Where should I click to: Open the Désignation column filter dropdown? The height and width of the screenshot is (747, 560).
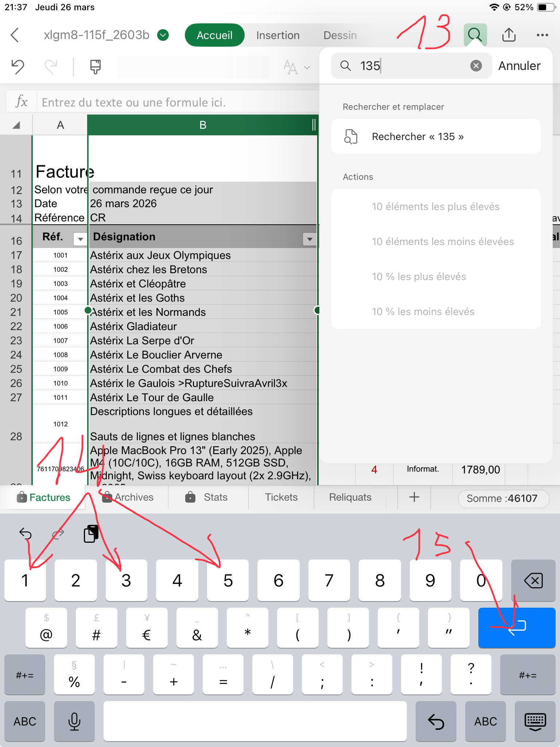[310, 239]
